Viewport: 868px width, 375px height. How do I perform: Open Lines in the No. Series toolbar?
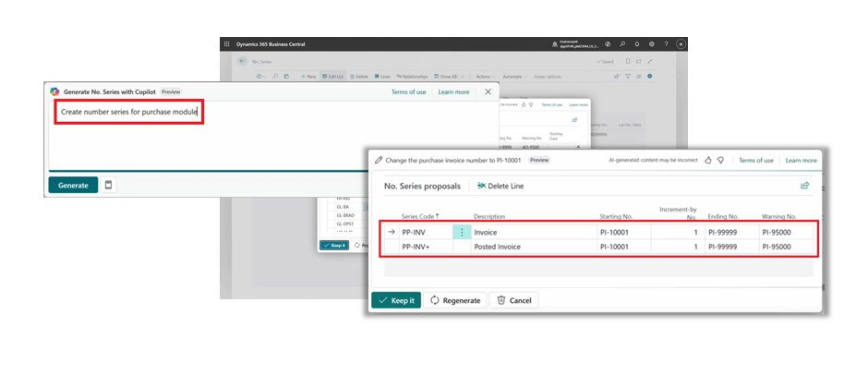382,77
